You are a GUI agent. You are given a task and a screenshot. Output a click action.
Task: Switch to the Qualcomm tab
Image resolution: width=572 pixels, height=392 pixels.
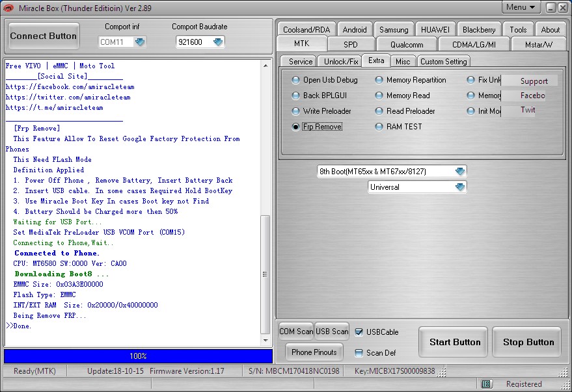(407, 44)
